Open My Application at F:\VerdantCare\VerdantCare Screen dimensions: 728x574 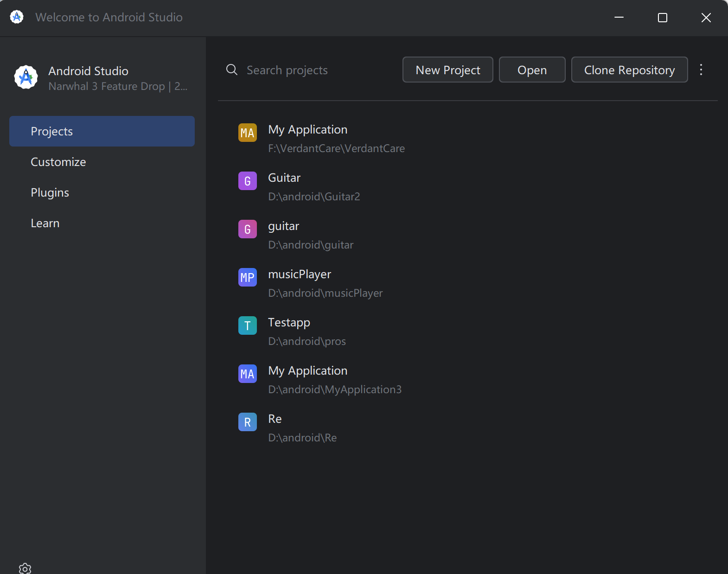click(308, 129)
